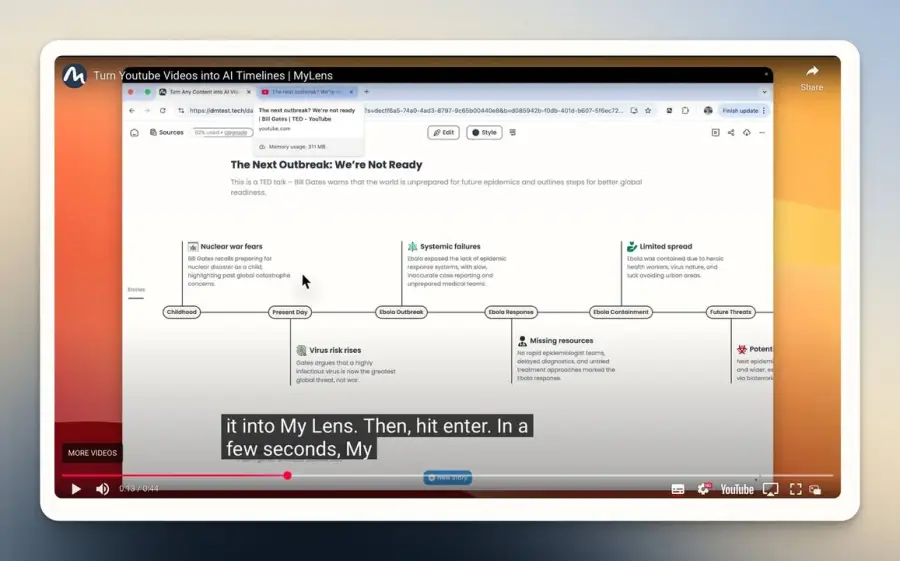Click 'Nuclear war fears' heading

tap(231, 247)
